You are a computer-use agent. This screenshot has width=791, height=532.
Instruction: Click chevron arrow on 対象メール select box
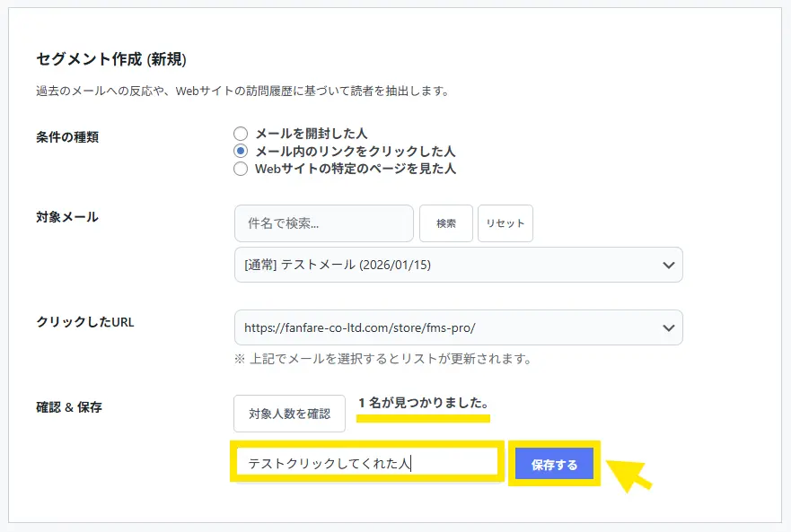tap(667, 265)
